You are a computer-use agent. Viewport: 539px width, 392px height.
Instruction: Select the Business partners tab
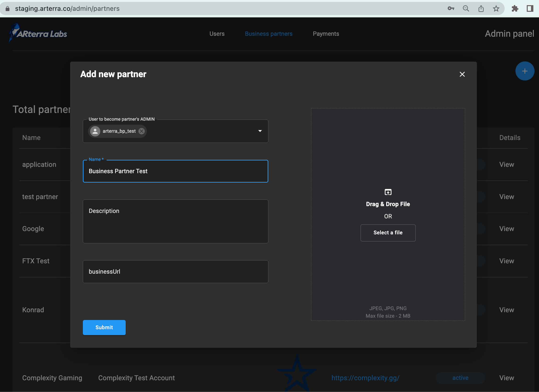point(269,34)
